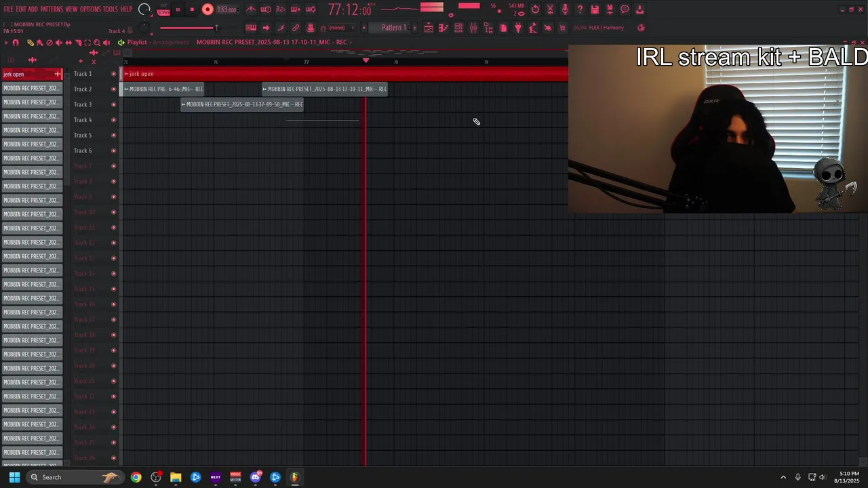Open the Pattern 1 selector dropdown

pyautogui.click(x=394, y=28)
